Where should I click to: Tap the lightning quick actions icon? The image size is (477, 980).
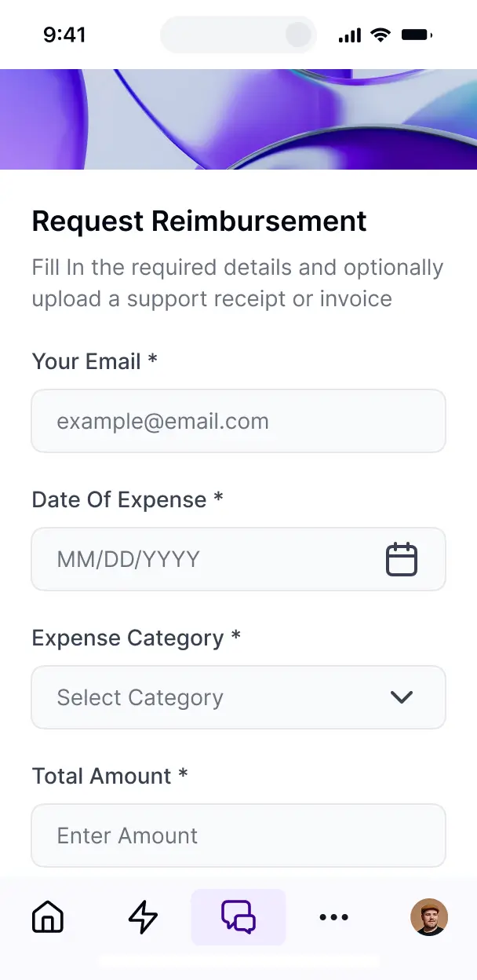coord(143,917)
